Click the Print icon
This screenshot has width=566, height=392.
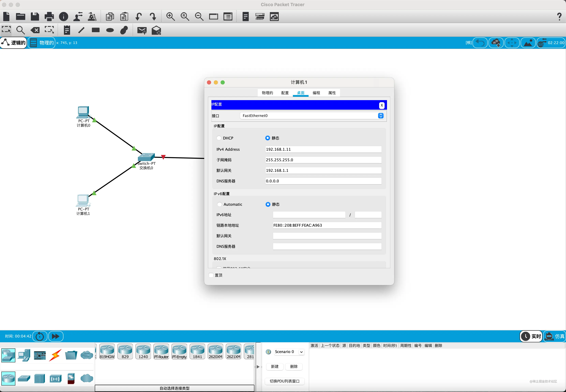[49, 17]
